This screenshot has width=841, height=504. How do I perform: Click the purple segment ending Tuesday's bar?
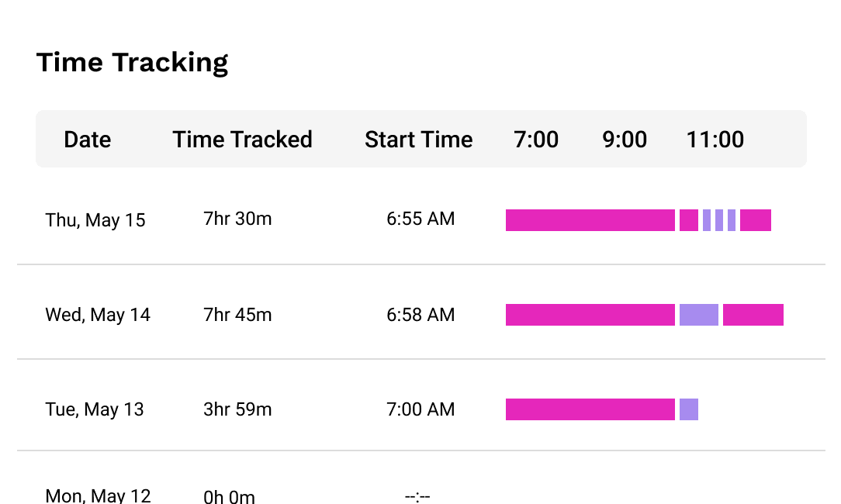(687, 409)
